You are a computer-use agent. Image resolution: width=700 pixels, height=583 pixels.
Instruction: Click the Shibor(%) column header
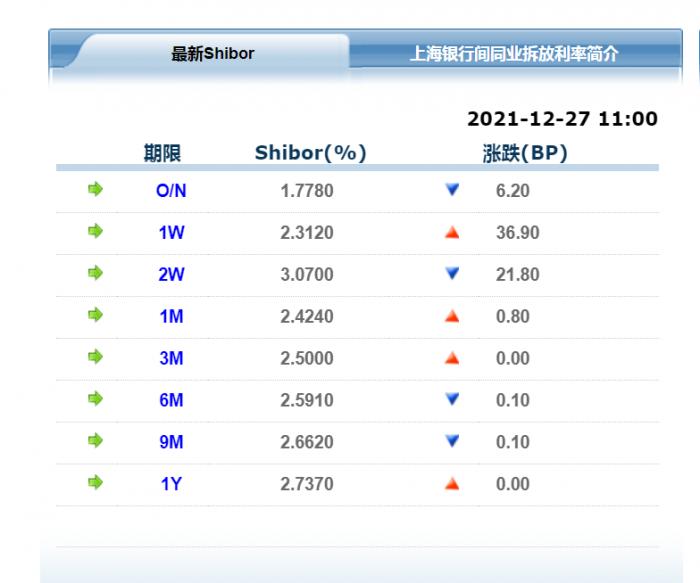tap(310, 153)
